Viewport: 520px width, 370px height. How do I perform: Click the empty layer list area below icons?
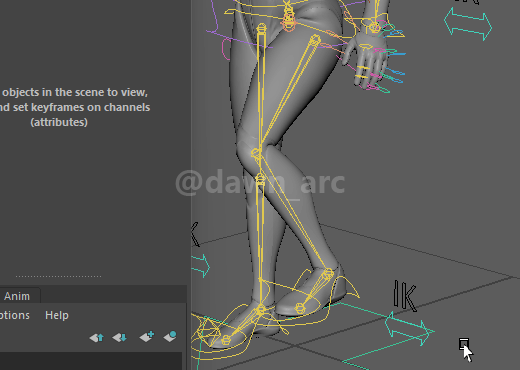coord(91,361)
